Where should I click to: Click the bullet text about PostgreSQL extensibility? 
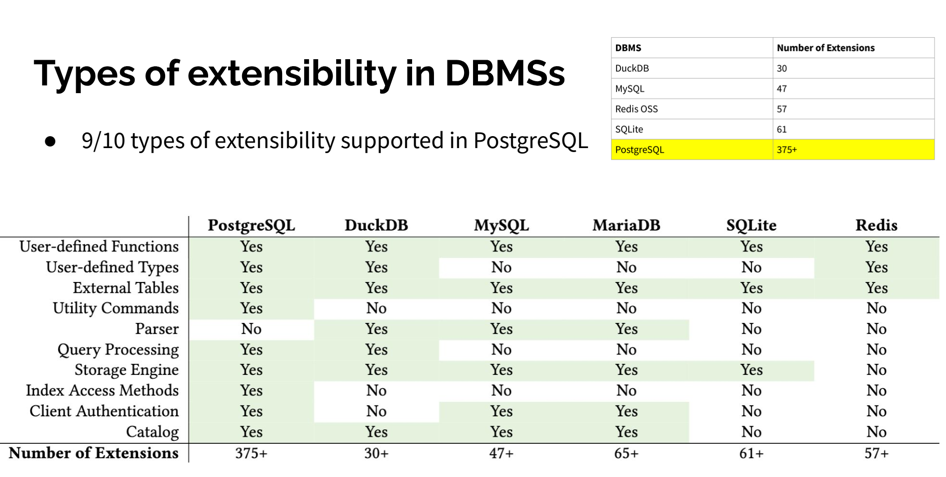[334, 141]
